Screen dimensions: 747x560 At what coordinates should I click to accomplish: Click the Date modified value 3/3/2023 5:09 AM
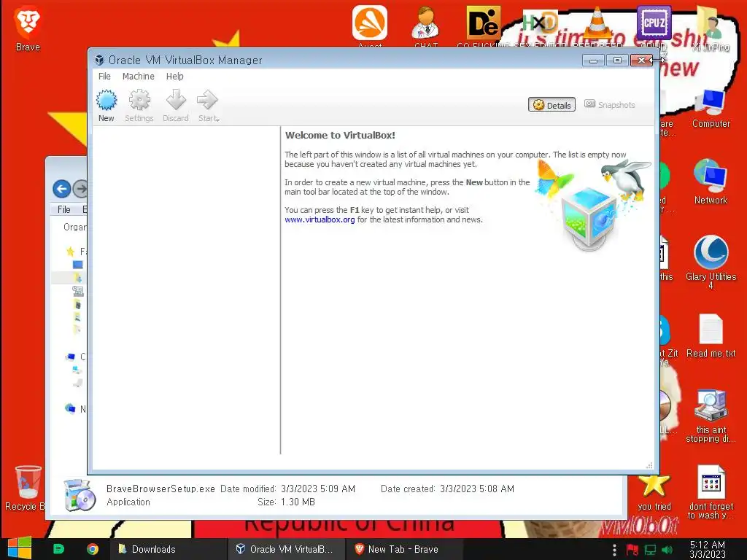click(318, 489)
